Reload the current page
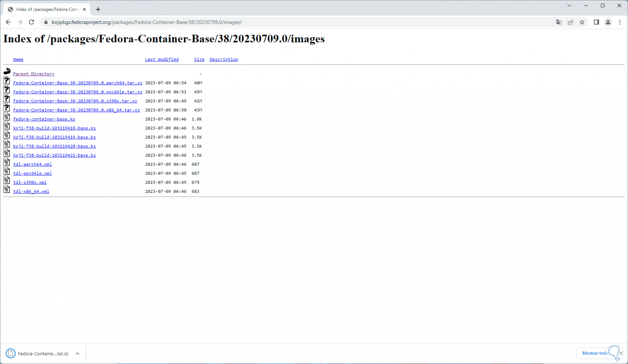 click(32, 22)
